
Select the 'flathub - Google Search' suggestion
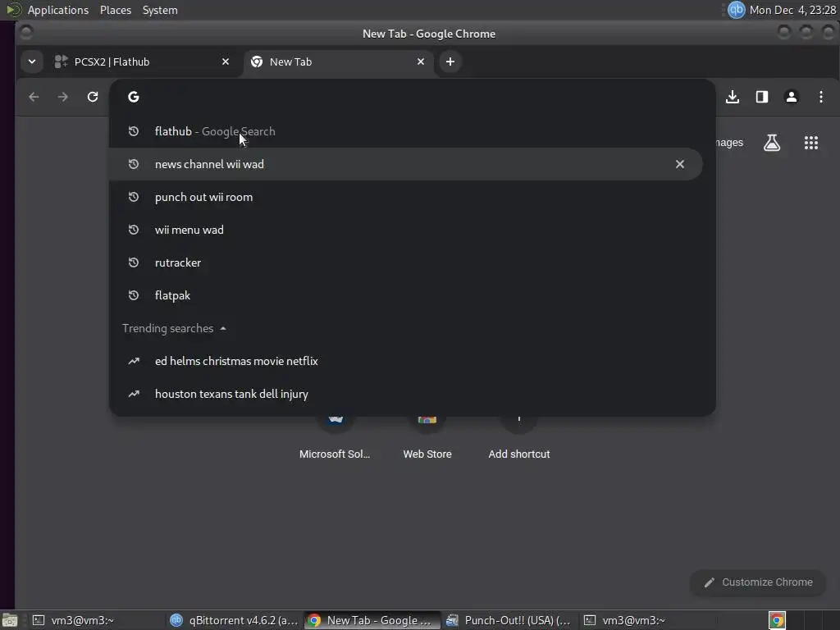click(405, 131)
